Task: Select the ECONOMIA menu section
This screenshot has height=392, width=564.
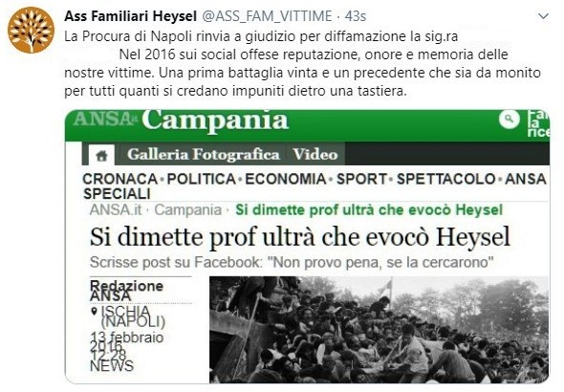Action: (x=286, y=179)
